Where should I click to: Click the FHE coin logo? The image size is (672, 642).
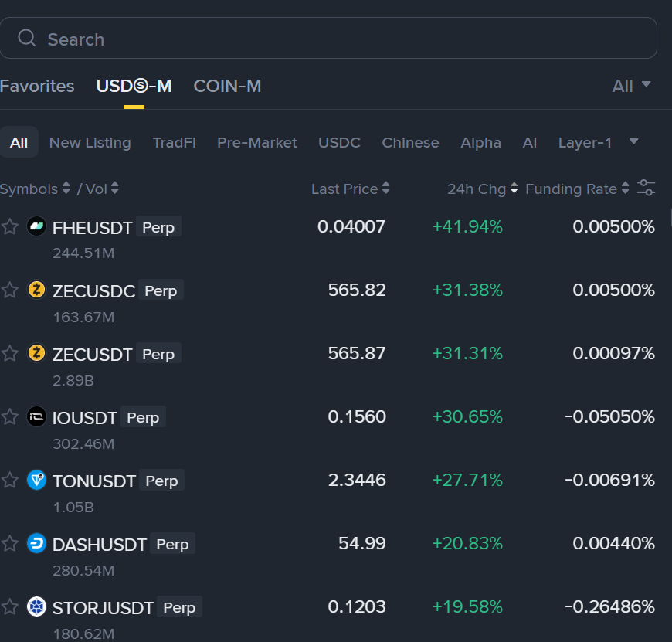(x=36, y=226)
